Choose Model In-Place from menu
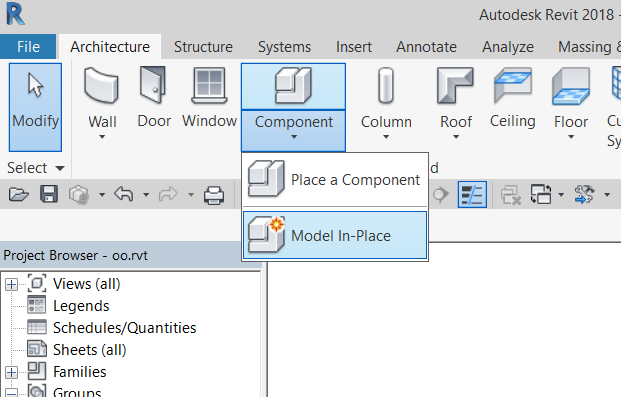This screenshot has width=621, height=397. point(335,235)
